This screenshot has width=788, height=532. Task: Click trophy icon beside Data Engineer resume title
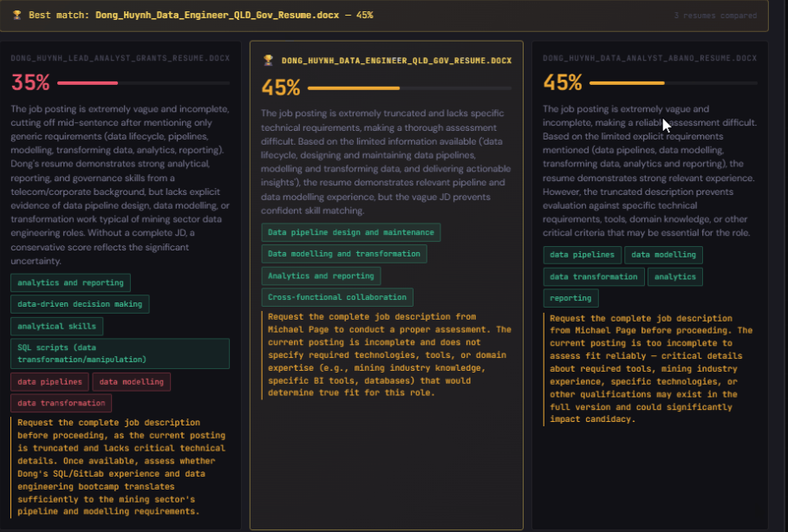coord(269,61)
